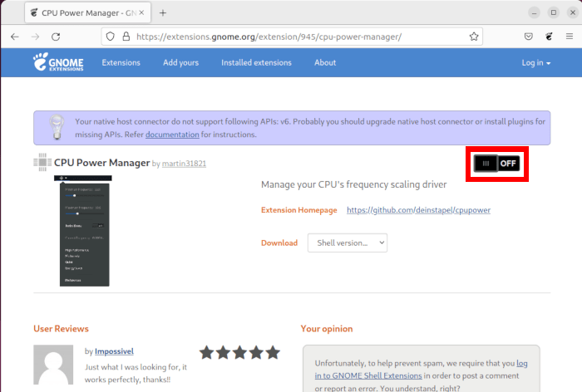Click the Extension Homepage label
Image resolution: width=582 pixels, height=392 pixels.
pyautogui.click(x=298, y=210)
